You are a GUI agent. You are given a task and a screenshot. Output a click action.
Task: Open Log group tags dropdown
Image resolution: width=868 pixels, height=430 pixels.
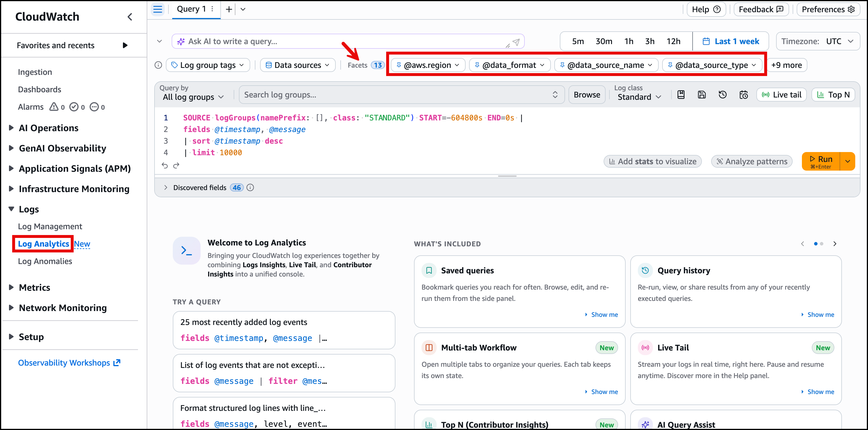[x=208, y=65]
